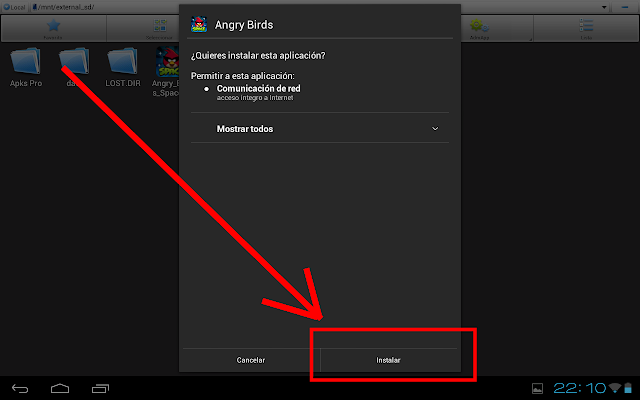Select the Comunicación de red permission
640x400 pixels.
pos(258,89)
